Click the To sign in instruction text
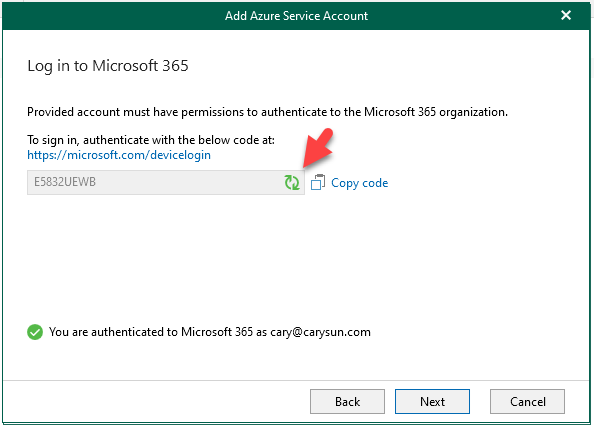 151,140
